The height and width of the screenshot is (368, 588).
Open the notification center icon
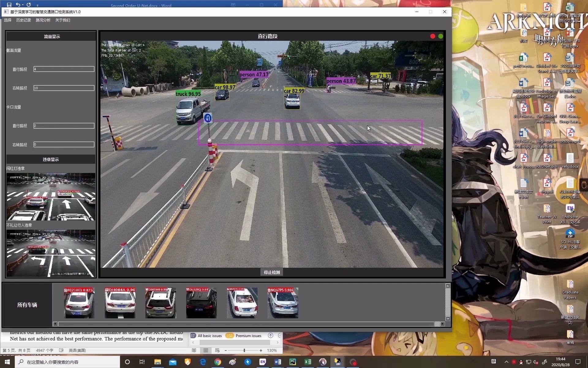[x=578, y=362]
